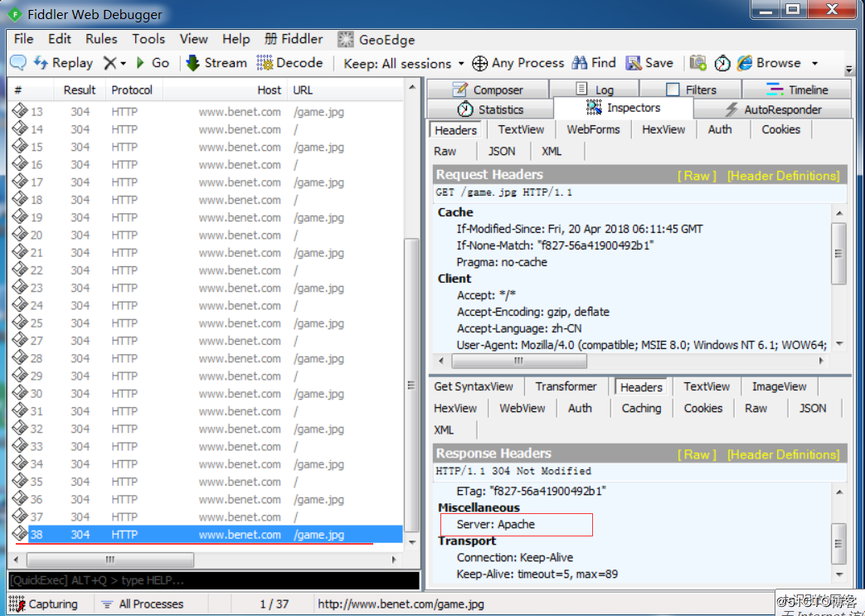Open the Browse dropdown arrow
This screenshot has width=865, height=616.
pyautogui.click(x=814, y=63)
